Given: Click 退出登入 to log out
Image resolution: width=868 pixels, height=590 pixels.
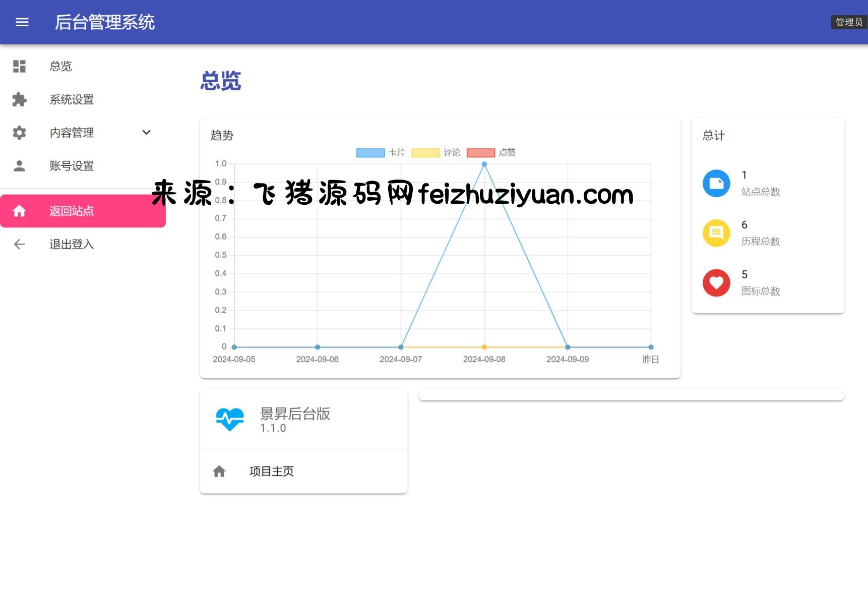Looking at the screenshot, I should pos(72,245).
